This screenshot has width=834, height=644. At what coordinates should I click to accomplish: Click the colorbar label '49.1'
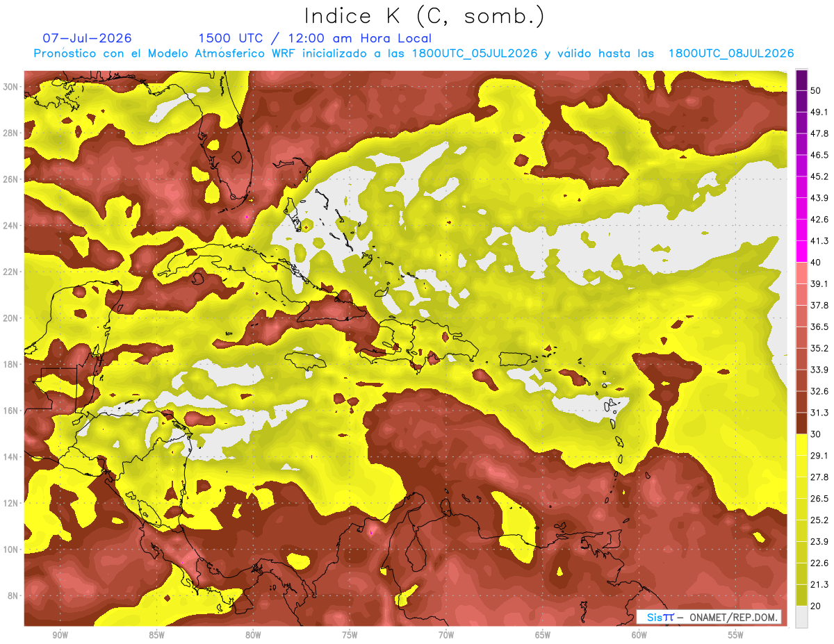click(819, 112)
